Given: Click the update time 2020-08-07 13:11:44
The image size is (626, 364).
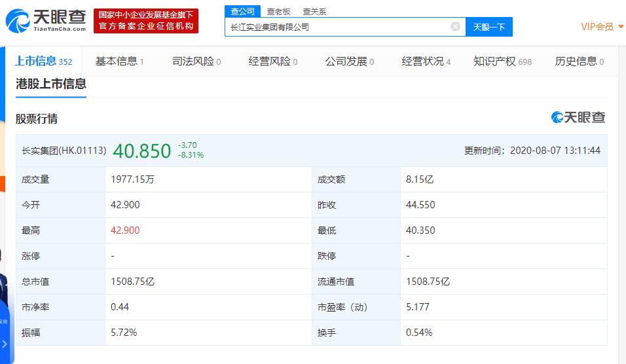Looking at the screenshot, I should tap(555, 151).
